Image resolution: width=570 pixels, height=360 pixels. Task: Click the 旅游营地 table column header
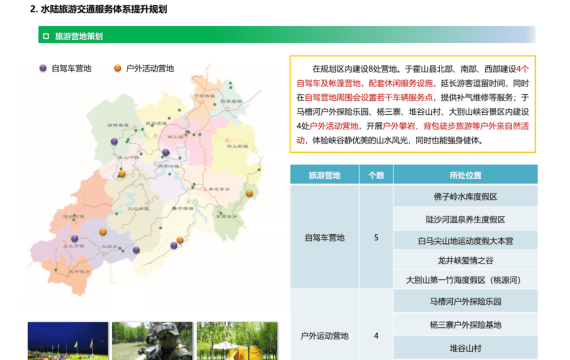[x=324, y=175]
